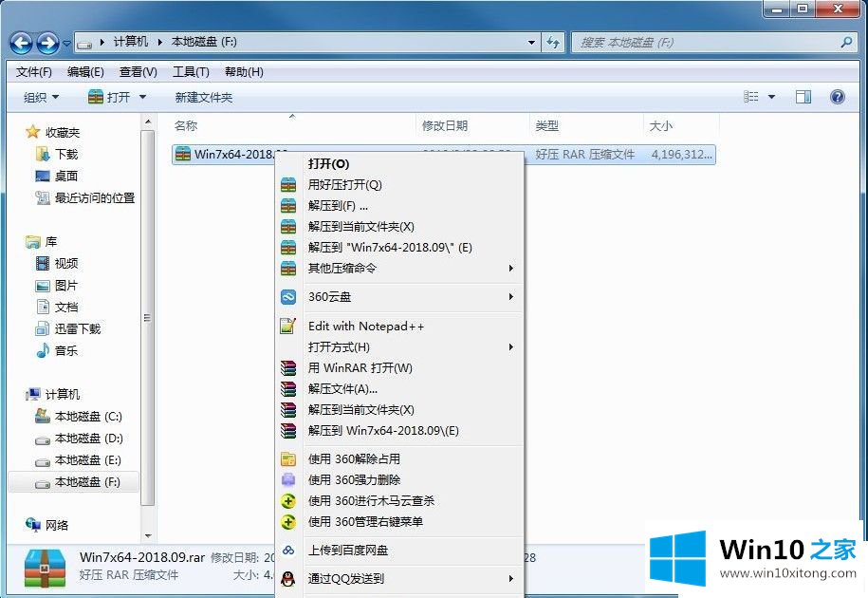Open 桌面 in the navigation pane

tap(57, 177)
